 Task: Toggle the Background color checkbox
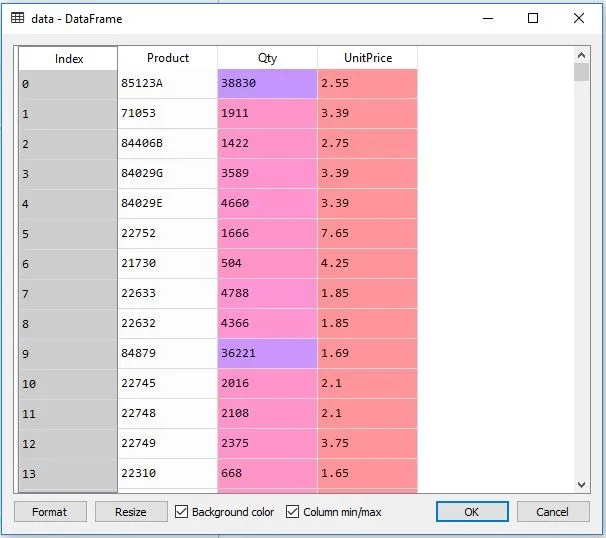point(181,511)
